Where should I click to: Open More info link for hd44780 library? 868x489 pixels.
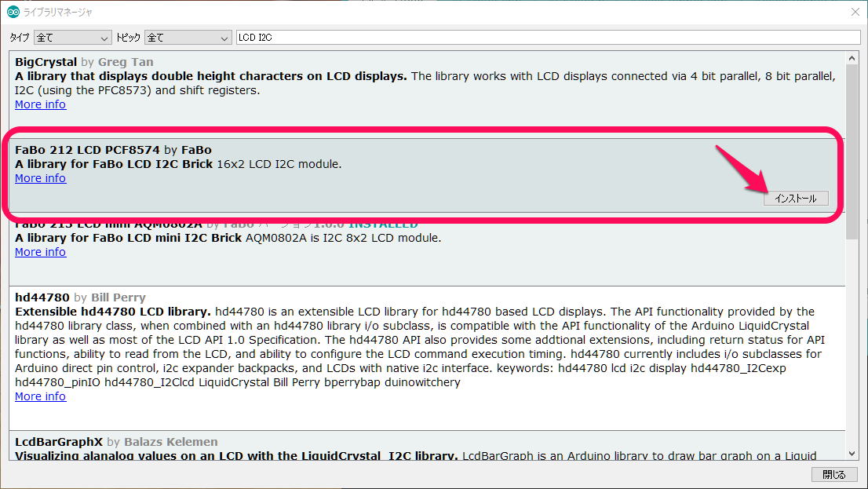coord(40,396)
